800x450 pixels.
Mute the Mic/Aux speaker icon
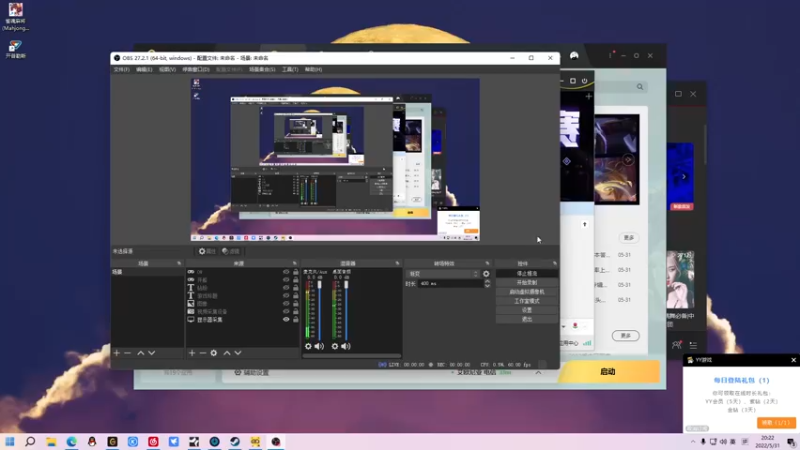319,346
